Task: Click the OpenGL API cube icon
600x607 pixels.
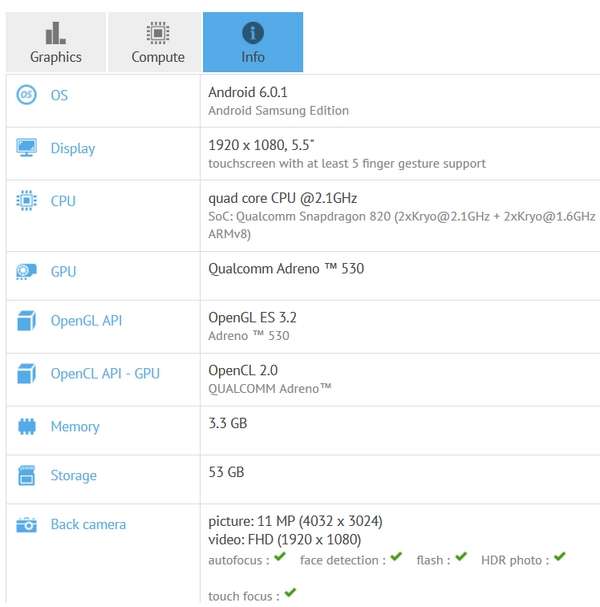Action: 26,321
